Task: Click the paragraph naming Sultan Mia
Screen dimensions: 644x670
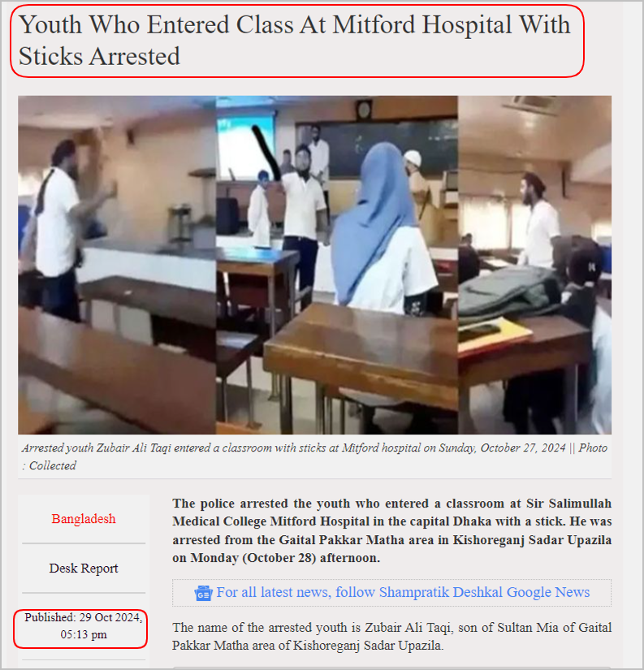Action: [x=392, y=636]
